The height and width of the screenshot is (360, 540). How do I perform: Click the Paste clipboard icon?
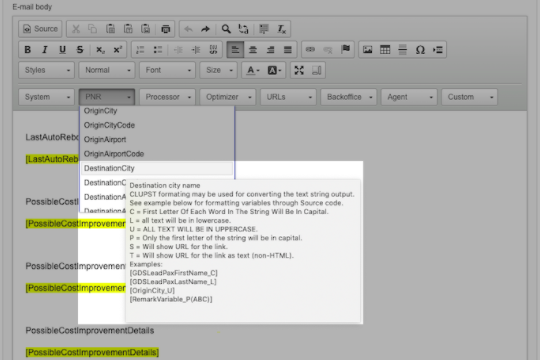111,29
